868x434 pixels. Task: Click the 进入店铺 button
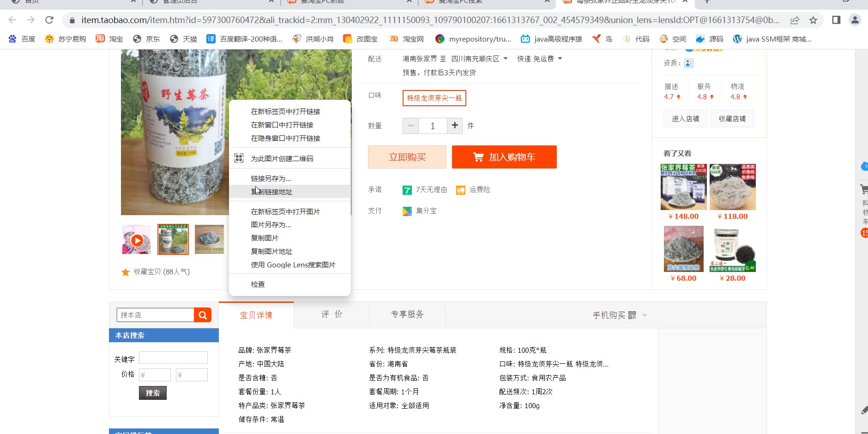[685, 119]
